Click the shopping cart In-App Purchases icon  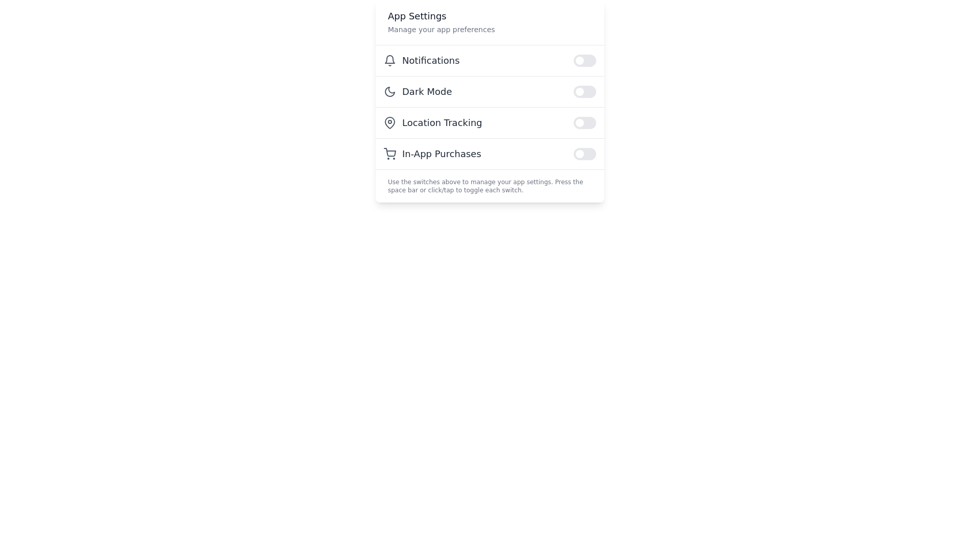click(x=390, y=154)
